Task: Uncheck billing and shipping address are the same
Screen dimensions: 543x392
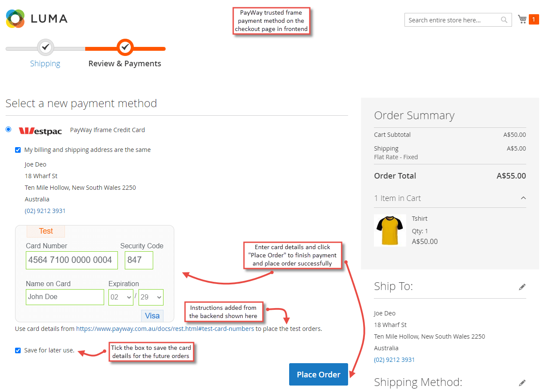Action: (18, 150)
